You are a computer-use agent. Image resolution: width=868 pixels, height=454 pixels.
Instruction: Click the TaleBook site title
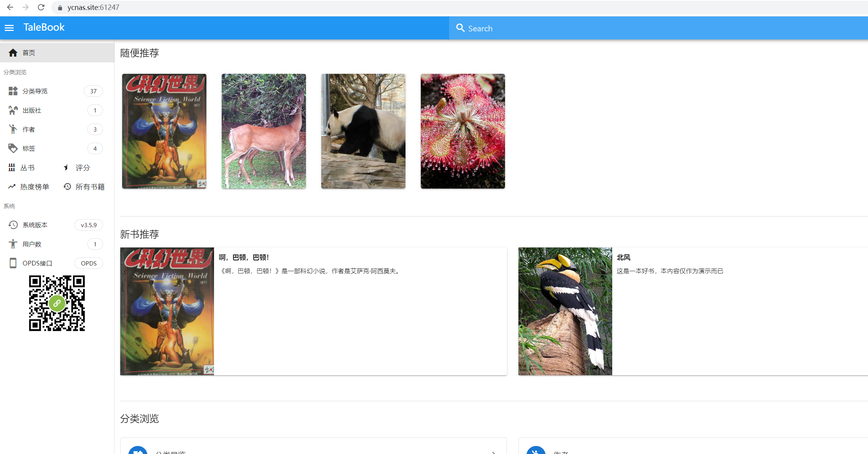[x=44, y=28]
